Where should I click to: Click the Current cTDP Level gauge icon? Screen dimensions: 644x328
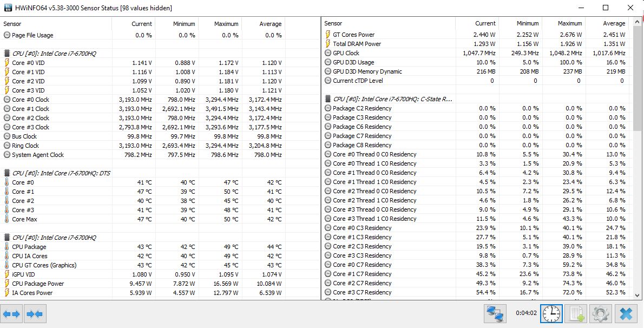(328, 81)
